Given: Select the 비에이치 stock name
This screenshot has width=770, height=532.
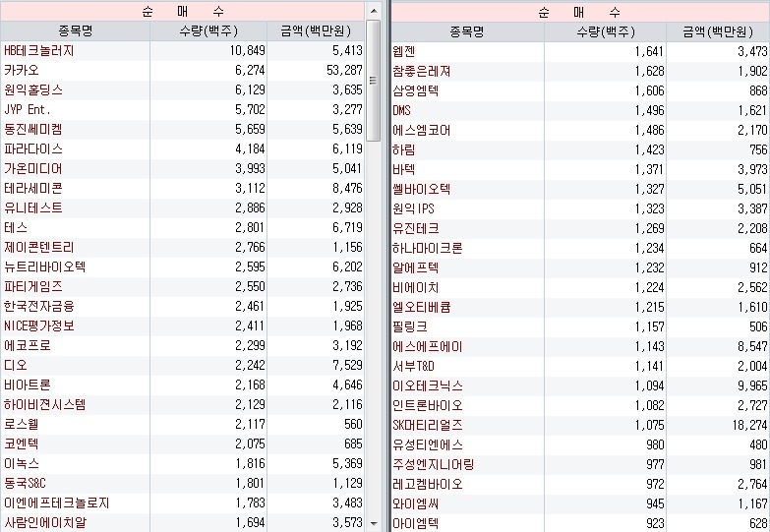Looking at the screenshot, I should [415, 287].
